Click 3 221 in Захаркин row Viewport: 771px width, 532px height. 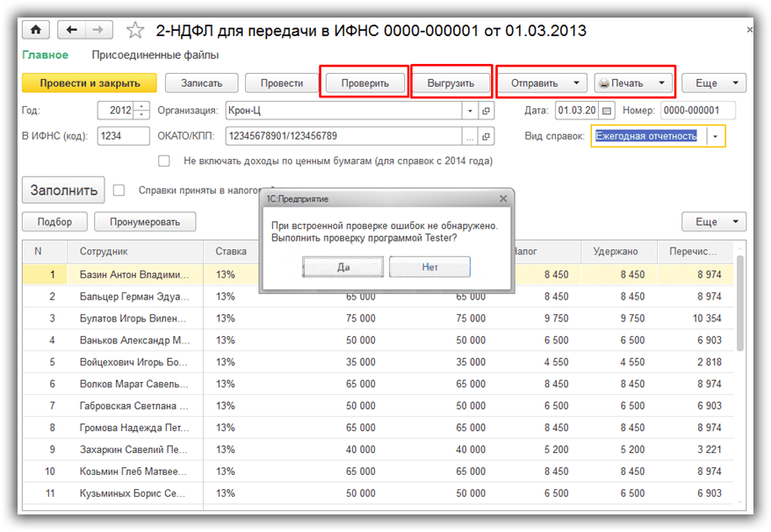pos(709,449)
